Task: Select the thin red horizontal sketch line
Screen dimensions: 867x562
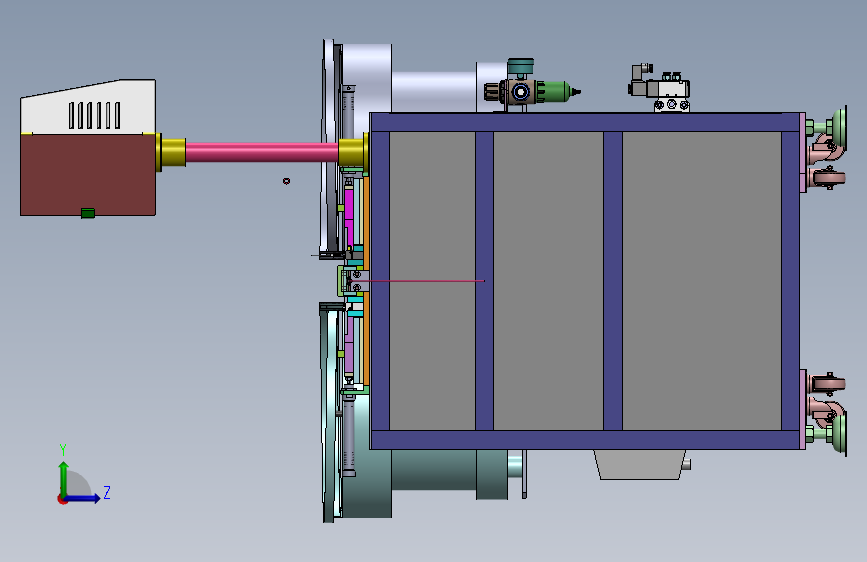Action: pyautogui.click(x=416, y=281)
